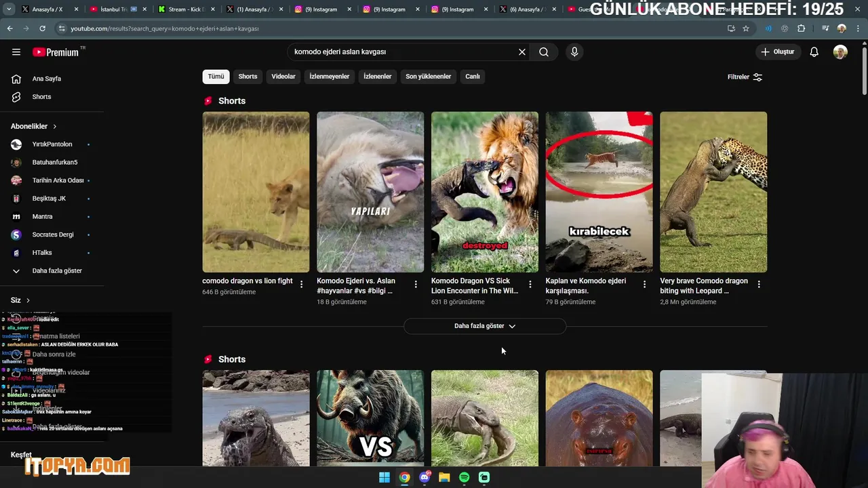Click the magnifier search button
The height and width of the screenshot is (488, 868).
544,52
